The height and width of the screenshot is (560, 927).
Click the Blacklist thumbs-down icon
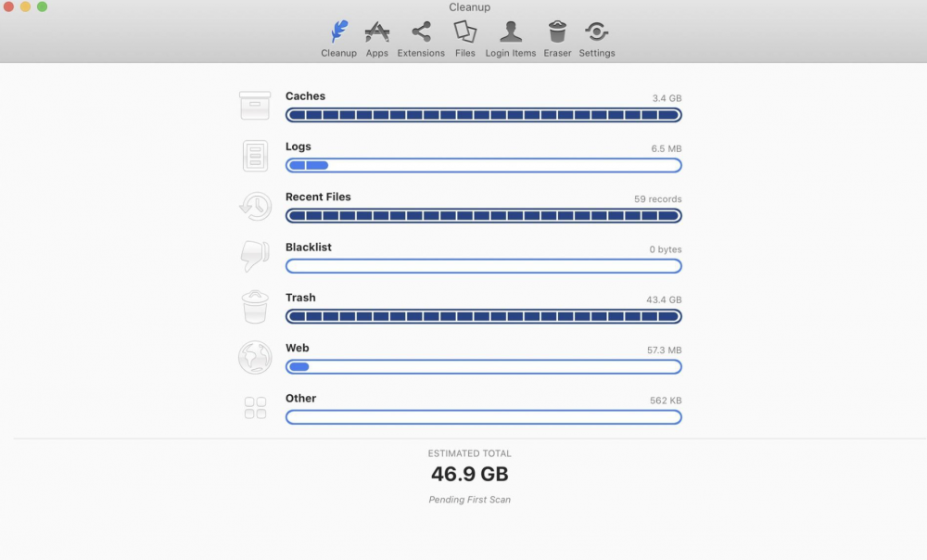pos(255,257)
